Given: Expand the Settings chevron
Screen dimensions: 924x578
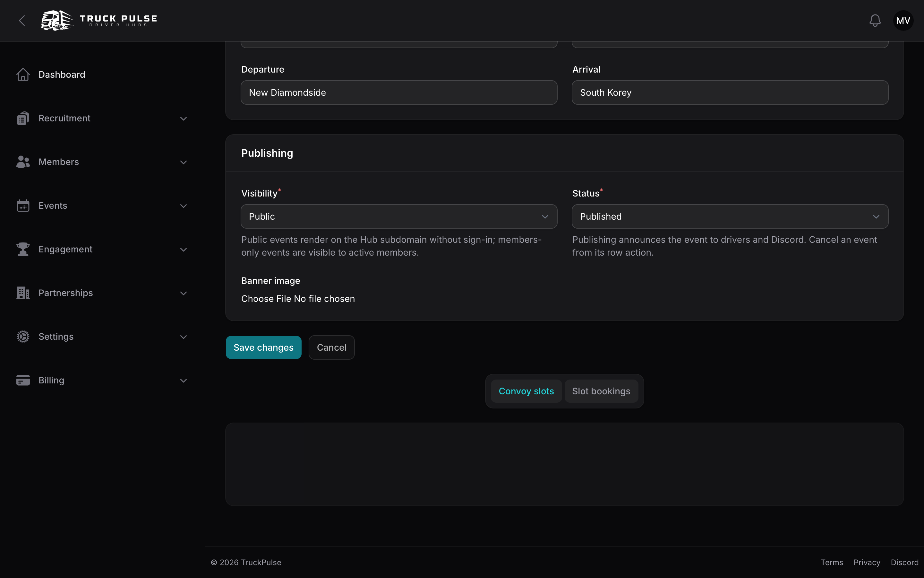Looking at the screenshot, I should [x=183, y=337].
